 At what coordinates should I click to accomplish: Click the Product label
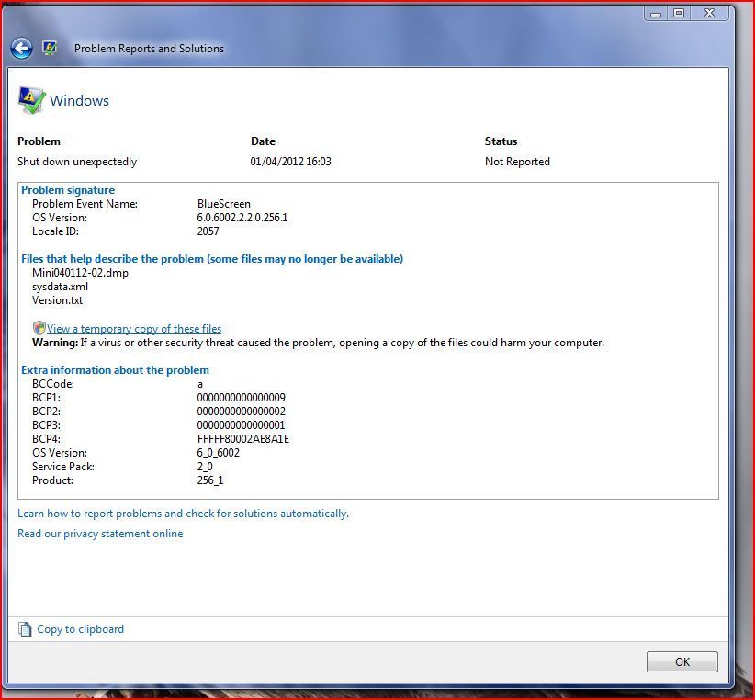click(52, 480)
